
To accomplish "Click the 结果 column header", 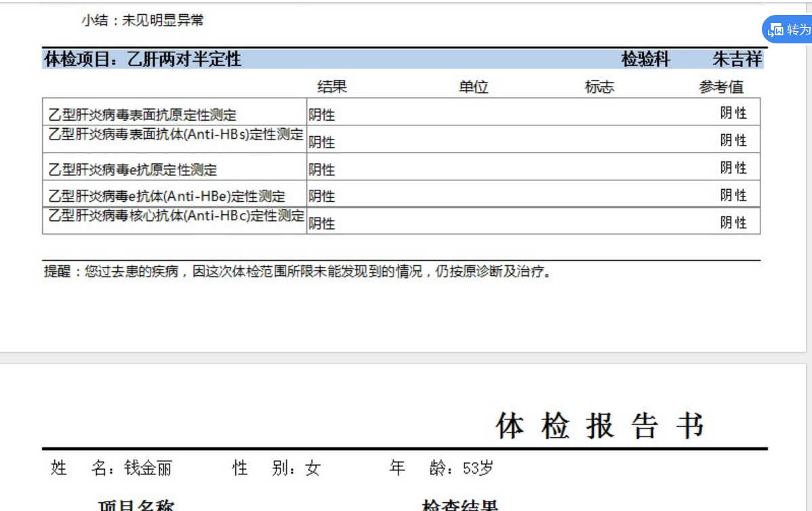I will 332,87.
